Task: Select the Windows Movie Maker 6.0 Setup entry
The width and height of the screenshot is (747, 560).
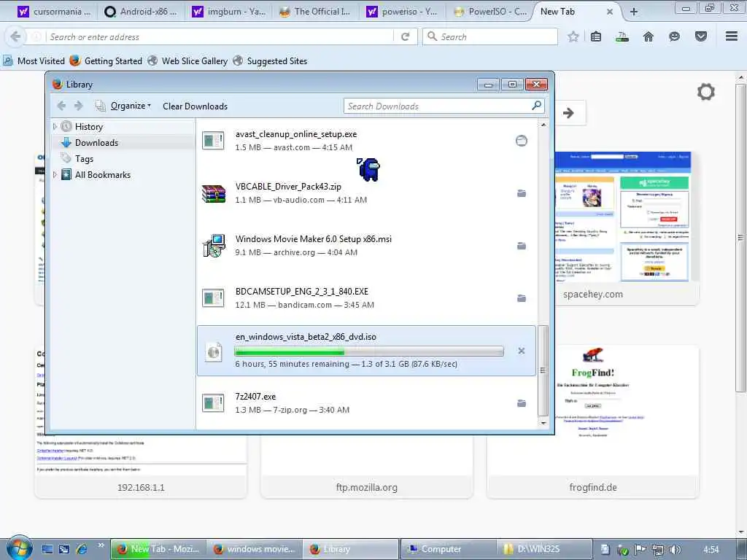Action: 366,246
